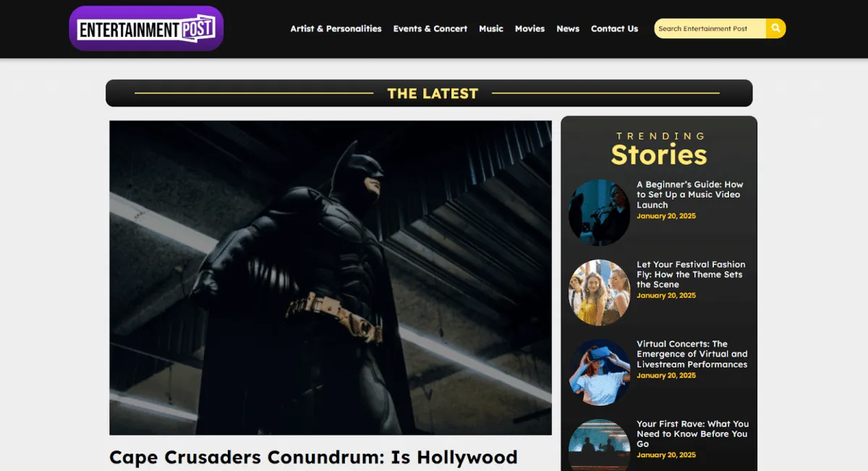Open the Your First Rave story
This screenshot has width=868, height=471.
tap(693, 434)
